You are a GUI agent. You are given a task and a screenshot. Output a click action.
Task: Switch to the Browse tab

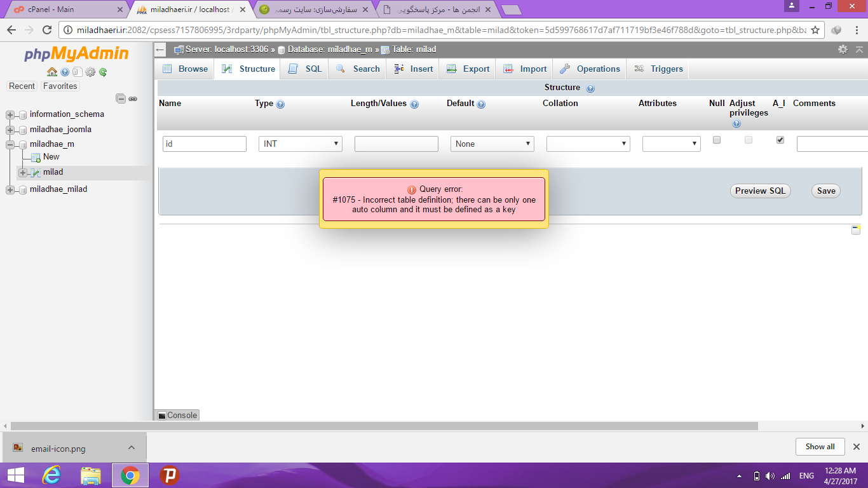(x=186, y=69)
